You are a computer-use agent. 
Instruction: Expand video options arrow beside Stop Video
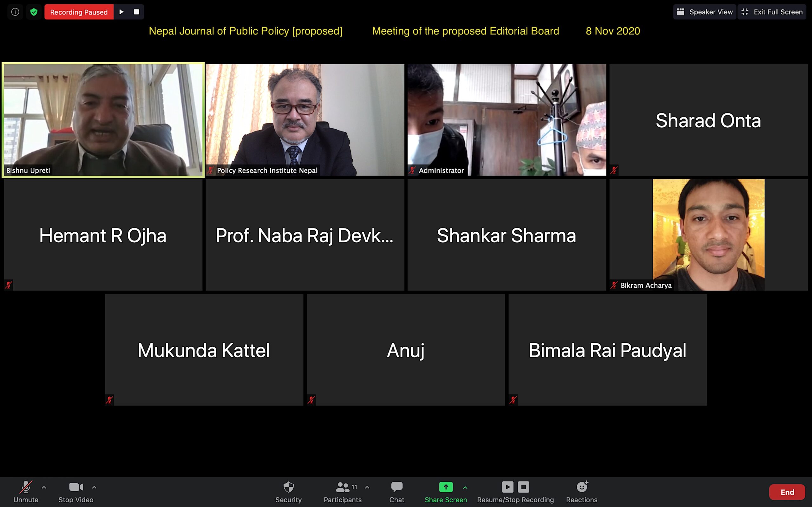click(94, 487)
